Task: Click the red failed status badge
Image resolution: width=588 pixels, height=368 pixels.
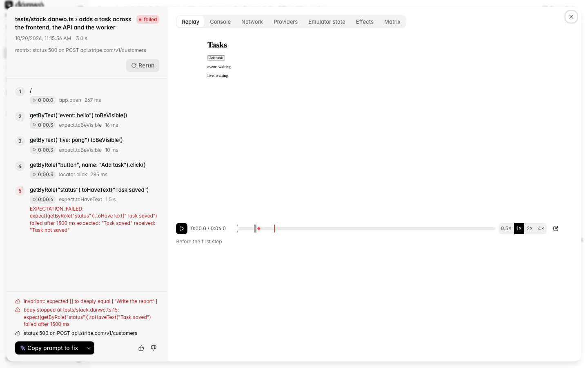Action: click(x=148, y=20)
